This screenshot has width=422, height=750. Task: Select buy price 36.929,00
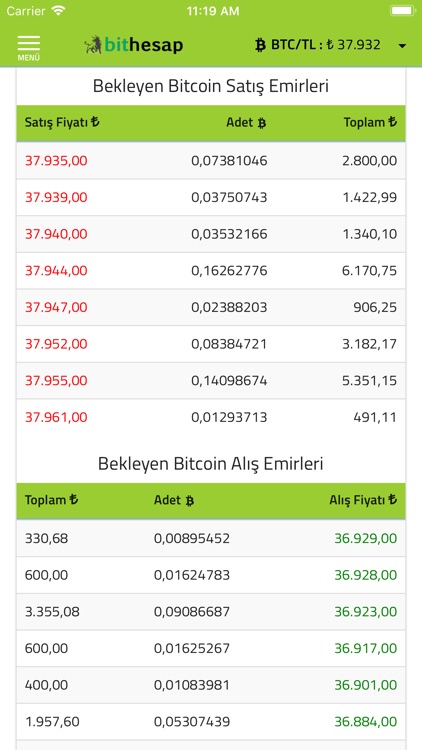(x=366, y=539)
